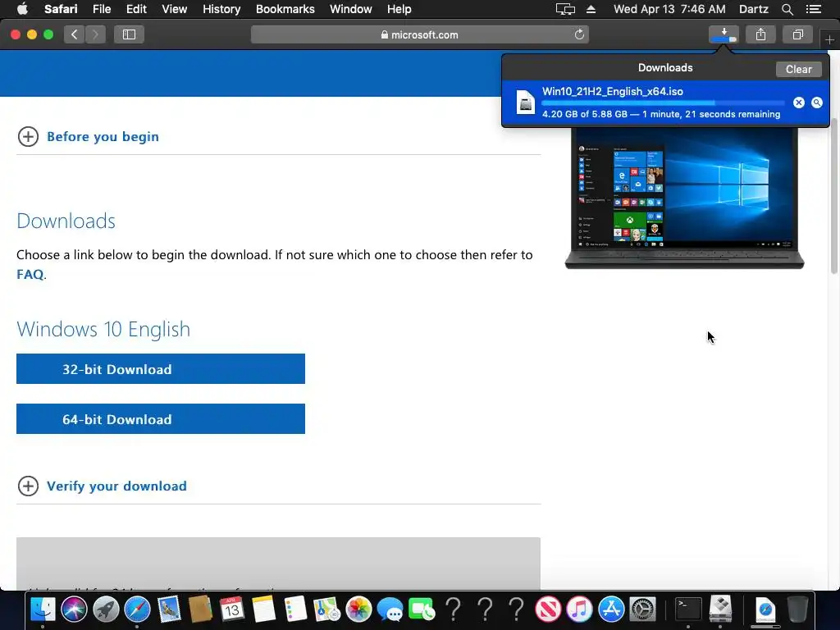Open the Notification Center icon
The width and height of the screenshot is (840, 630).
coord(814,9)
